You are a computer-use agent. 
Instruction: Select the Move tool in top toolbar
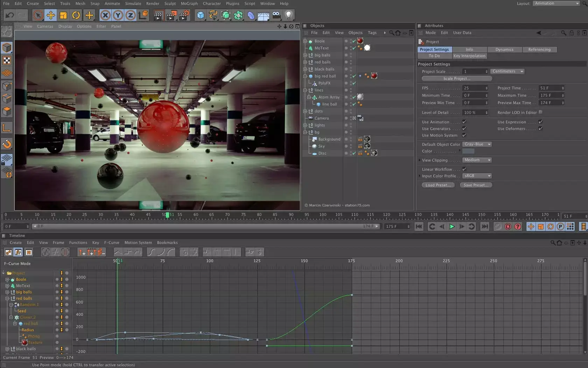point(51,15)
